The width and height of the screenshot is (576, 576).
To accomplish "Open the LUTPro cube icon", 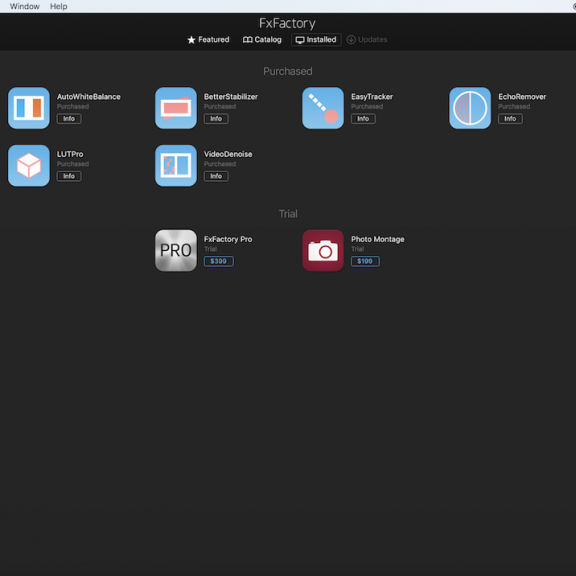I will [x=29, y=166].
